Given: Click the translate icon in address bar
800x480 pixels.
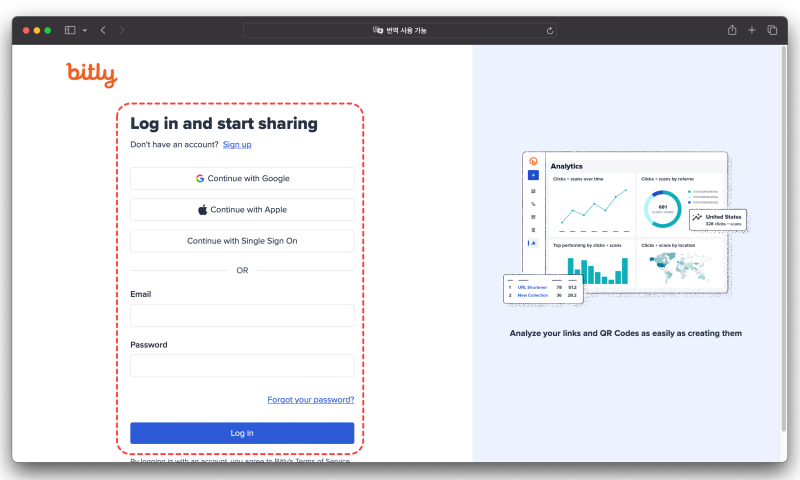Looking at the screenshot, I should (x=378, y=30).
